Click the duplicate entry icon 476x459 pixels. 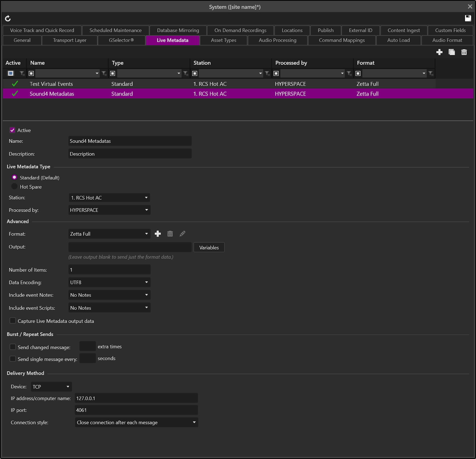click(x=452, y=52)
